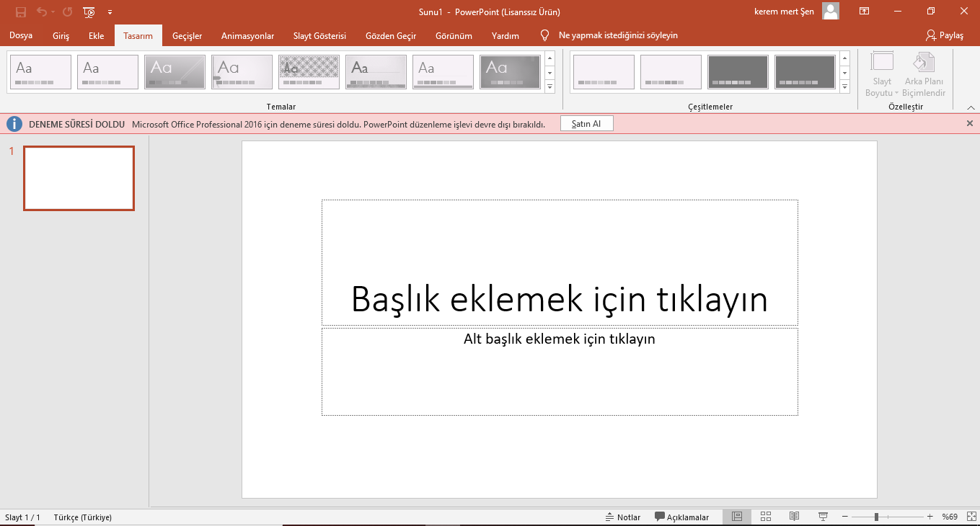Switch to the Animasyonlar tab

(247, 35)
